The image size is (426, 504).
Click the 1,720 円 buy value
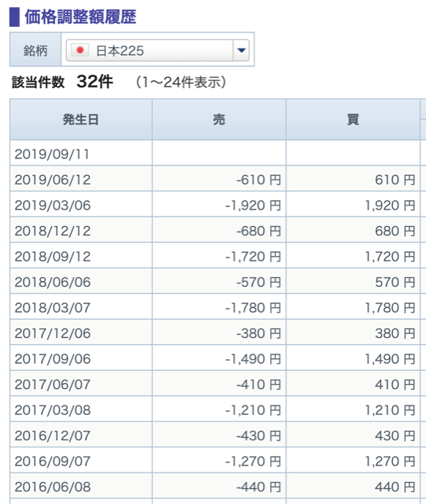tap(390, 257)
